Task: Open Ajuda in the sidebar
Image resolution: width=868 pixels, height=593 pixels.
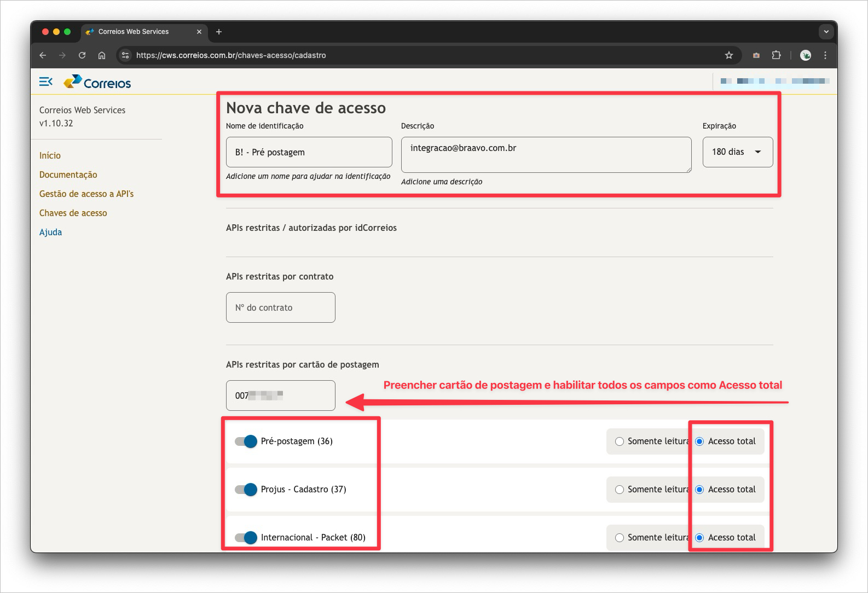Action: tap(51, 232)
